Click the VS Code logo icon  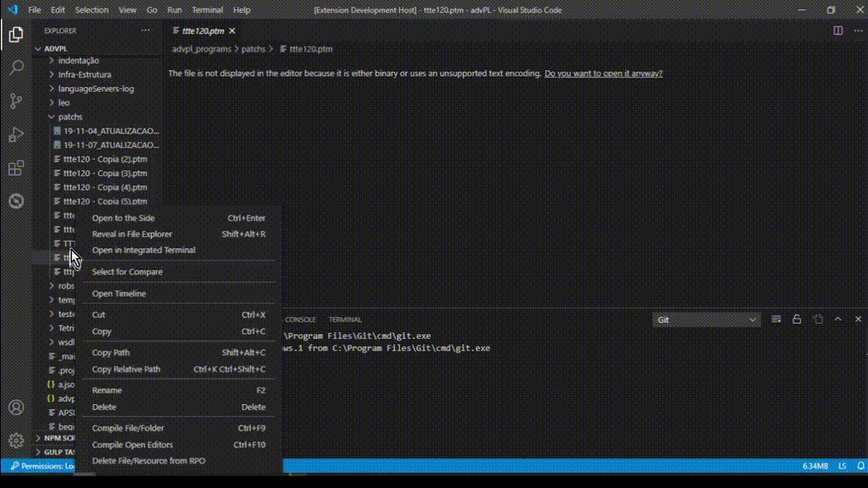(13, 9)
